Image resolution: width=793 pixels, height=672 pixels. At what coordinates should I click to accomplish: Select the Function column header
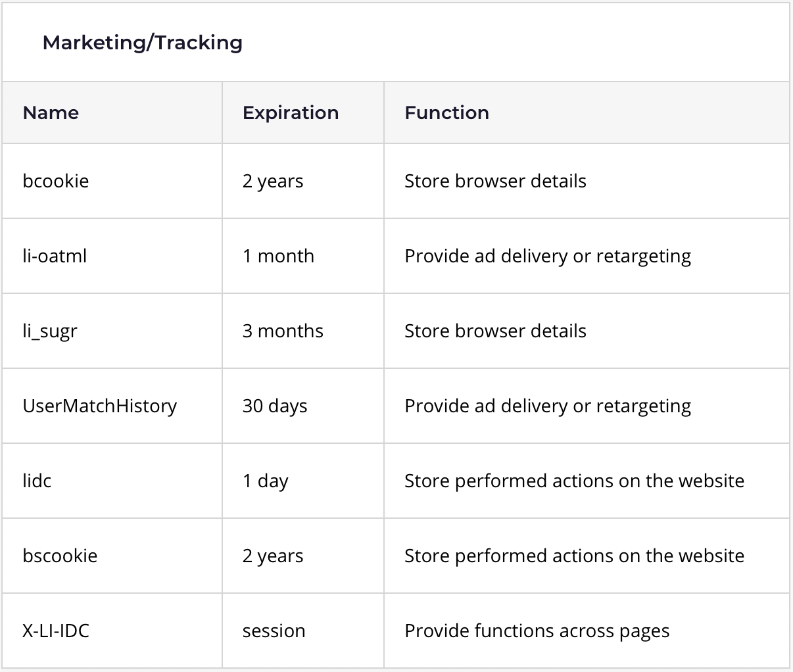(446, 112)
